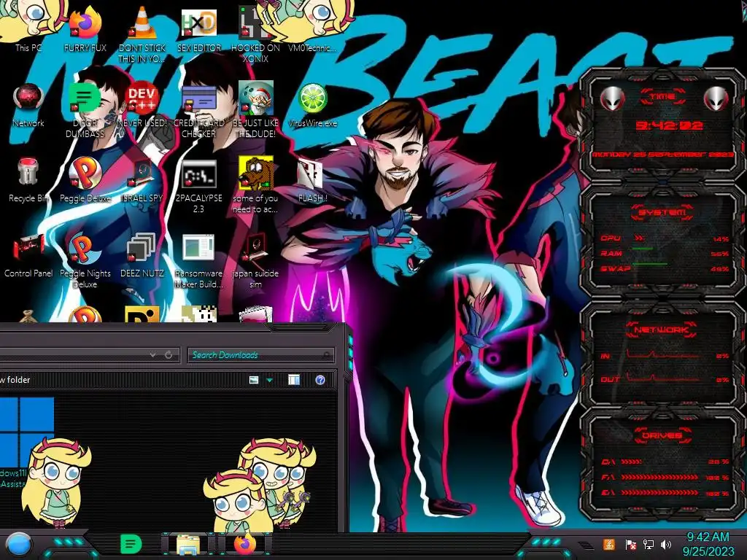Click the network tray icon

click(648, 545)
